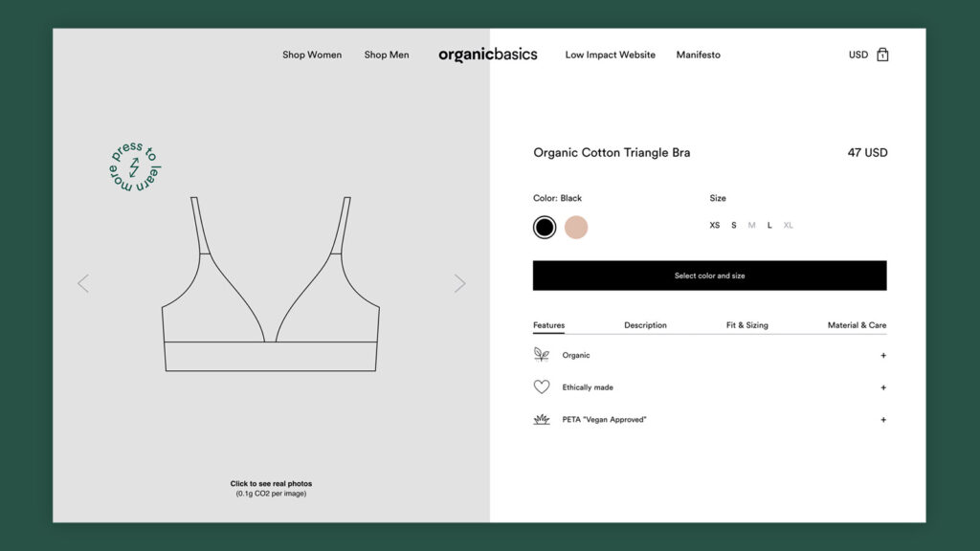Select the beige color swatch
The height and width of the screenshot is (551, 980).
pyautogui.click(x=575, y=228)
